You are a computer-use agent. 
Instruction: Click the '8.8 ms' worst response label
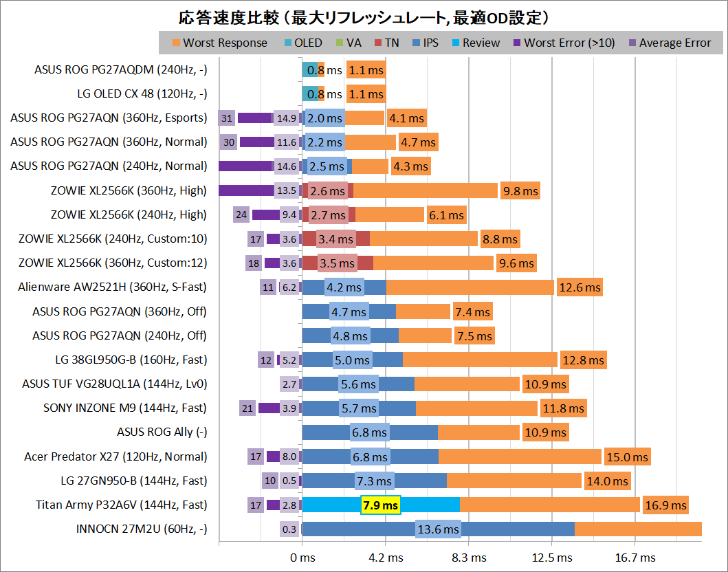pyautogui.click(x=500, y=239)
